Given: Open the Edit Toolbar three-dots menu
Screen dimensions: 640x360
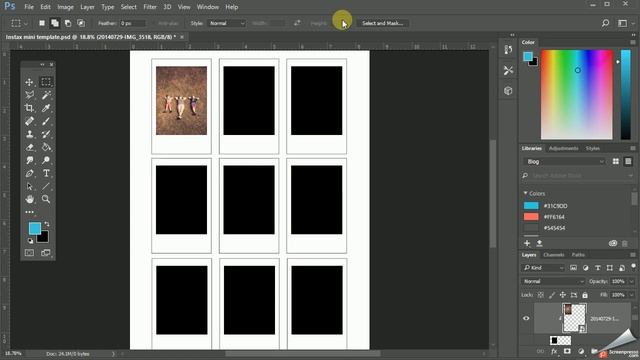Looking at the screenshot, I should click(x=29, y=212).
